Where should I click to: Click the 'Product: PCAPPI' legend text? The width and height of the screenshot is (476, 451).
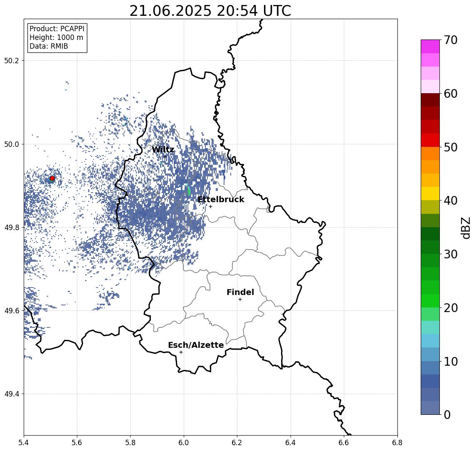(x=57, y=29)
